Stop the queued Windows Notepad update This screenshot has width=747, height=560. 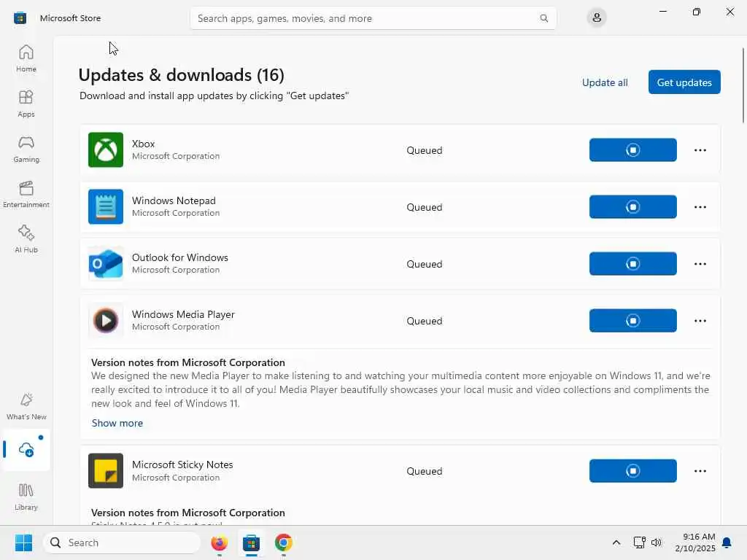pyautogui.click(x=632, y=206)
